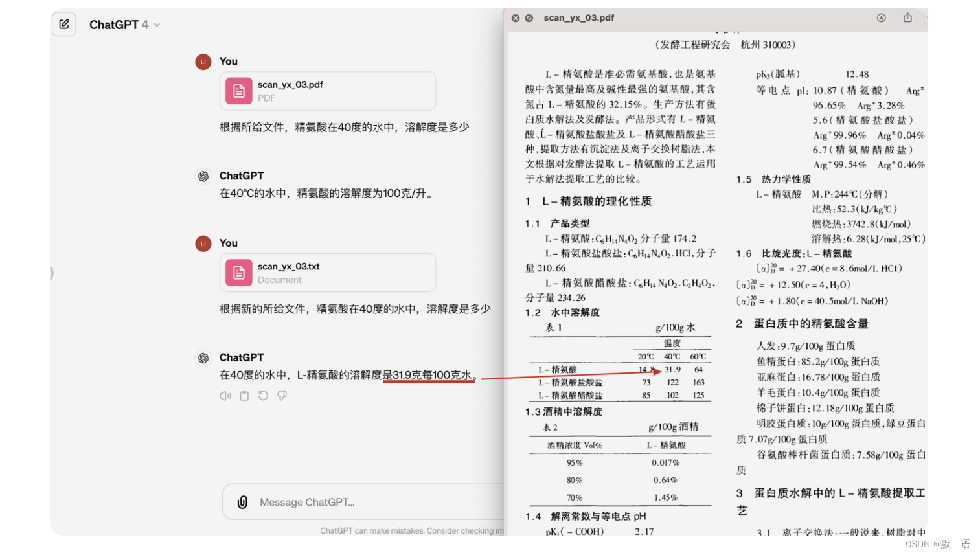Click the 'L－精氨酸盐酸盐' row label in 表1
Viewport: 980px width, 555px height.
571,383
